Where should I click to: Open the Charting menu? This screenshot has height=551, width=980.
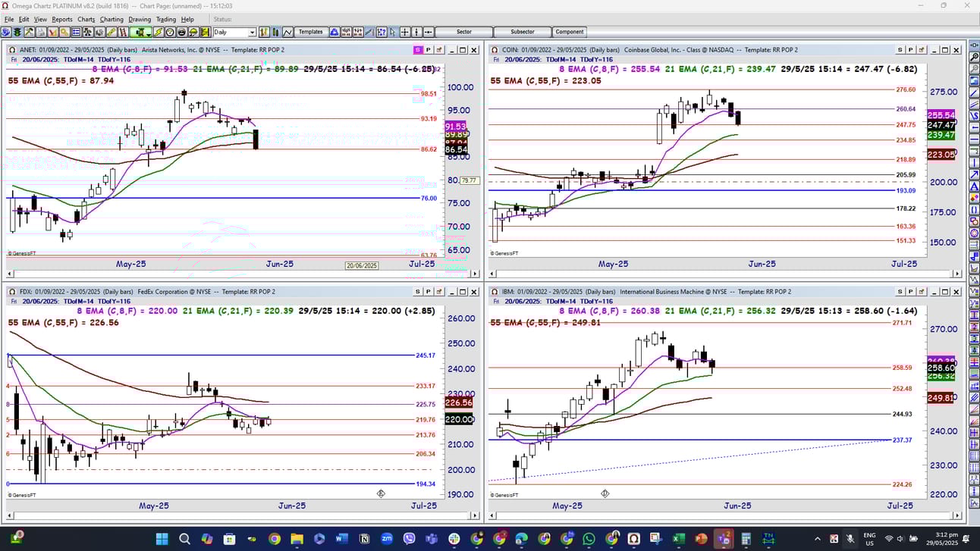112,19
